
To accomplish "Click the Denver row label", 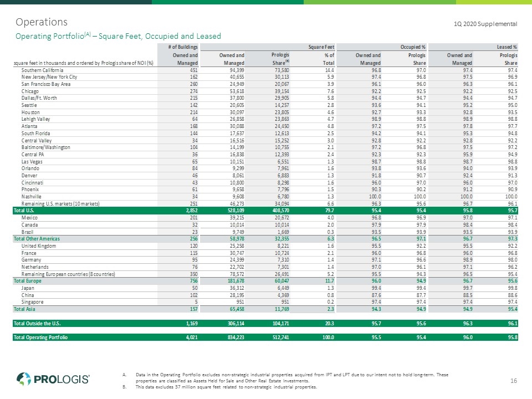I will [x=29, y=176].
